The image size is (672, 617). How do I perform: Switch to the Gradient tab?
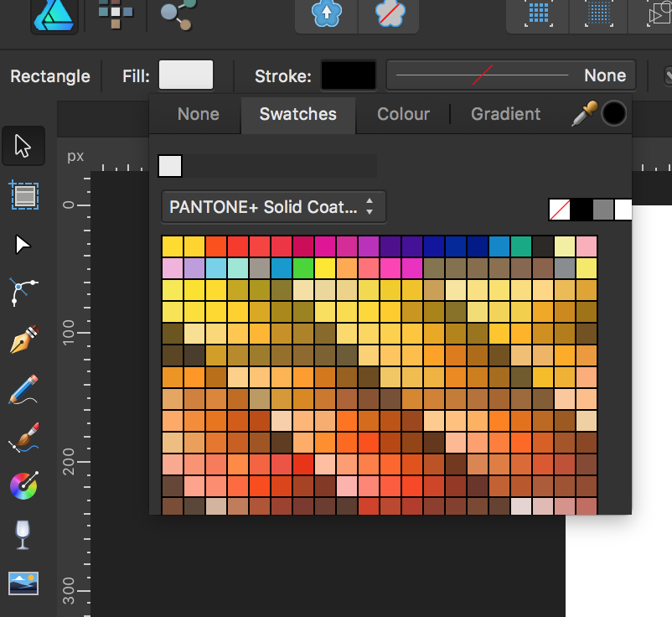tap(506, 114)
